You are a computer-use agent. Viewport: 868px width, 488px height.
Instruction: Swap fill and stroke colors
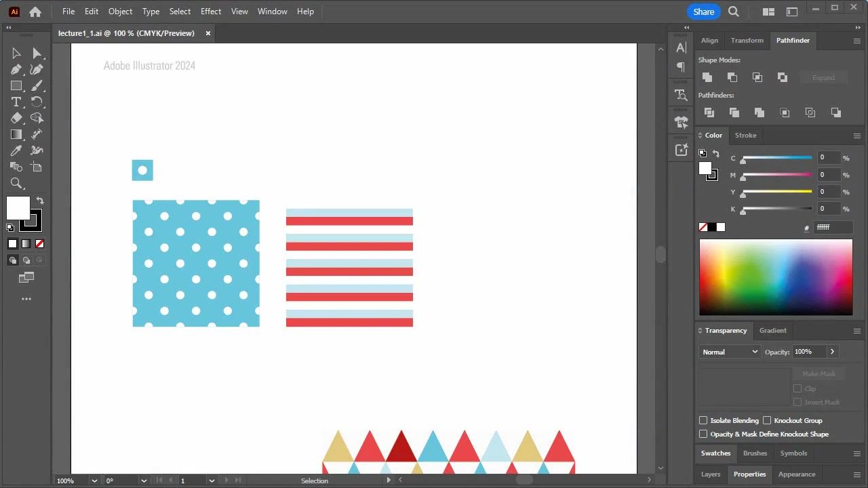pos(40,201)
